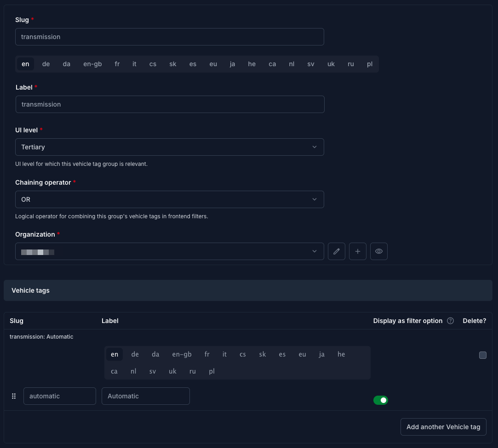Grab the drag handle for automatic tag row
Image resolution: width=498 pixels, height=448 pixels.
(x=14, y=396)
